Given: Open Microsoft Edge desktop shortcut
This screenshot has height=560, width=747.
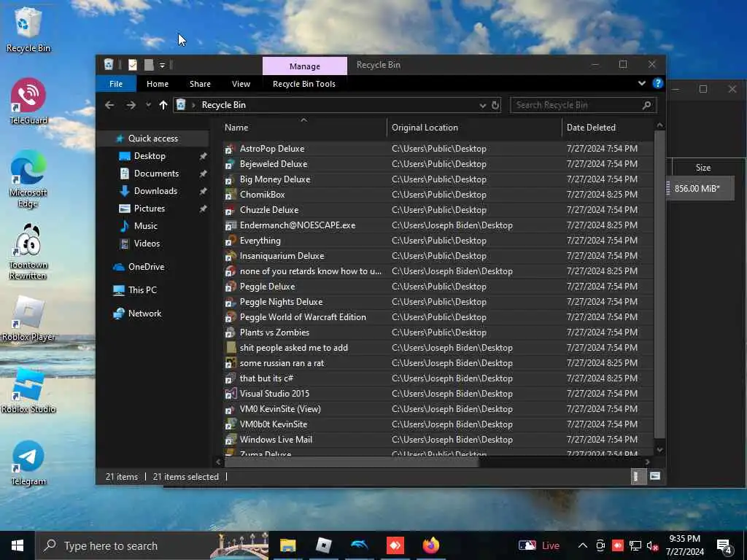Looking at the screenshot, I should click(28, 179).
